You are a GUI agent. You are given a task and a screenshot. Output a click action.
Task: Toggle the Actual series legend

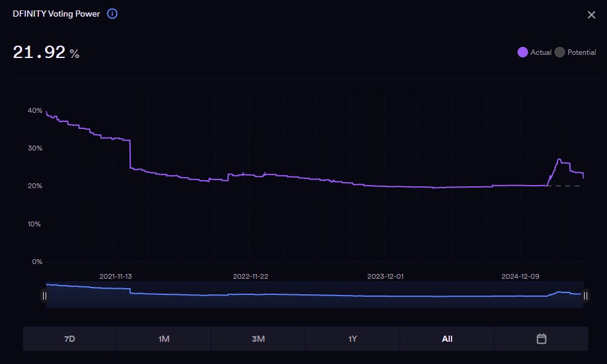[534, 52]
